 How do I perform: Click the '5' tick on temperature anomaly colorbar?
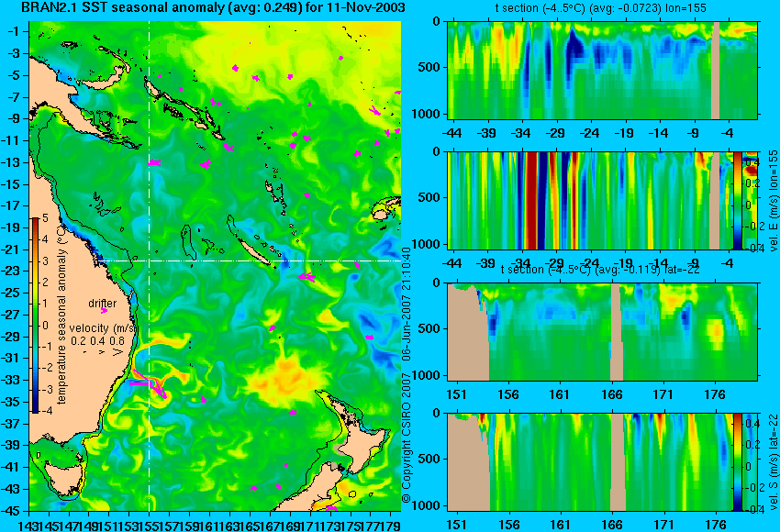point(45,218)
